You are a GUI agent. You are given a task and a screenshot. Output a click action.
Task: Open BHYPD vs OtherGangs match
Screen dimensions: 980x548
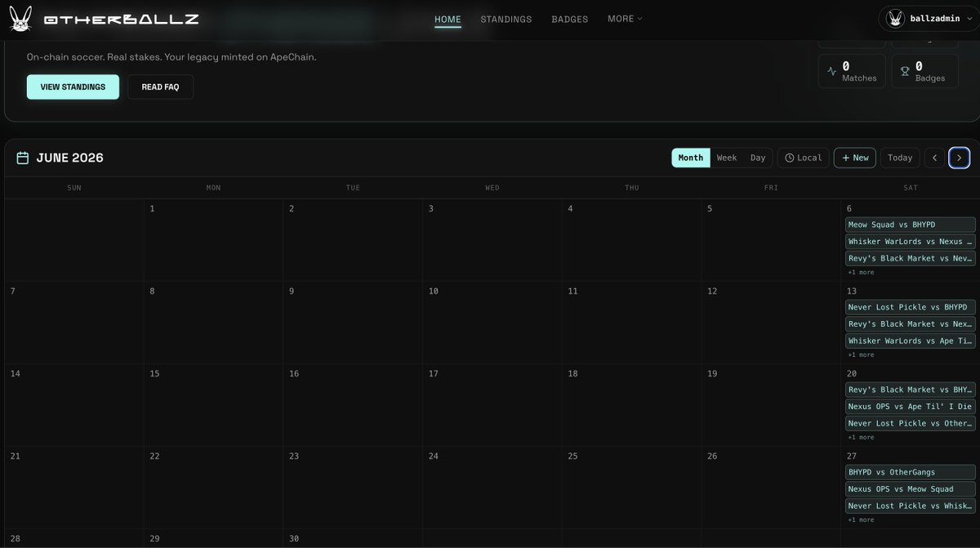(x=911, y=472)
